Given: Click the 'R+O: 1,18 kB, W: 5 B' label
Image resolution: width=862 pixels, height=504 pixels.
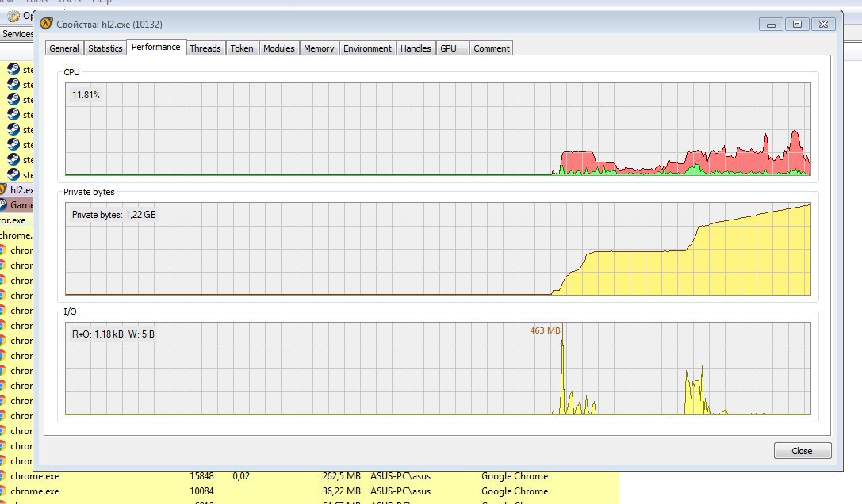Looking at the screenshot, I should 113,334.
